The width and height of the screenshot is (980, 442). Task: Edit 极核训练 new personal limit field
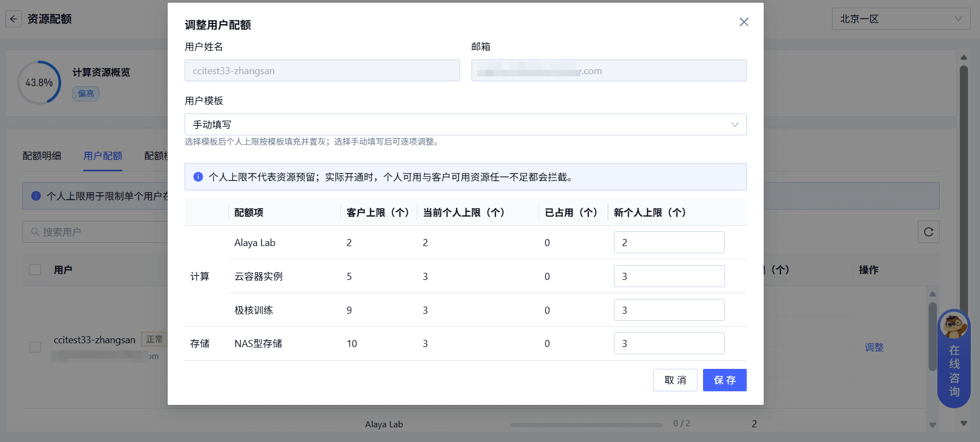coord(669,310)
